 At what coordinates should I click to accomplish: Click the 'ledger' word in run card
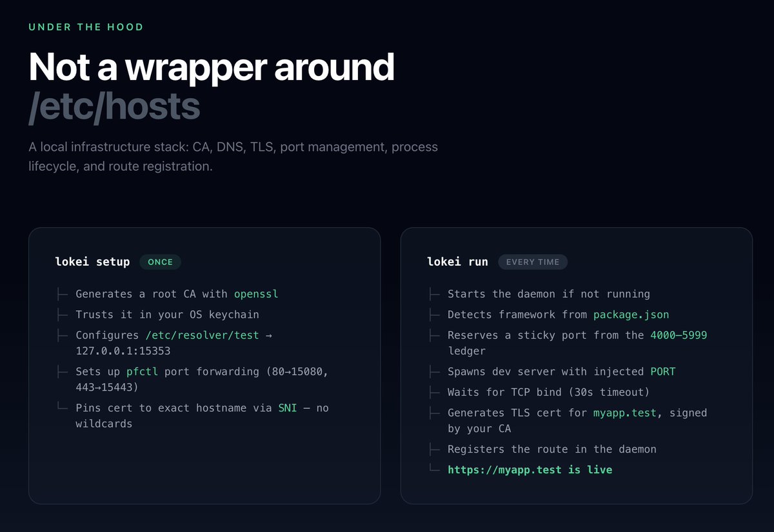(x=466, y=351)
